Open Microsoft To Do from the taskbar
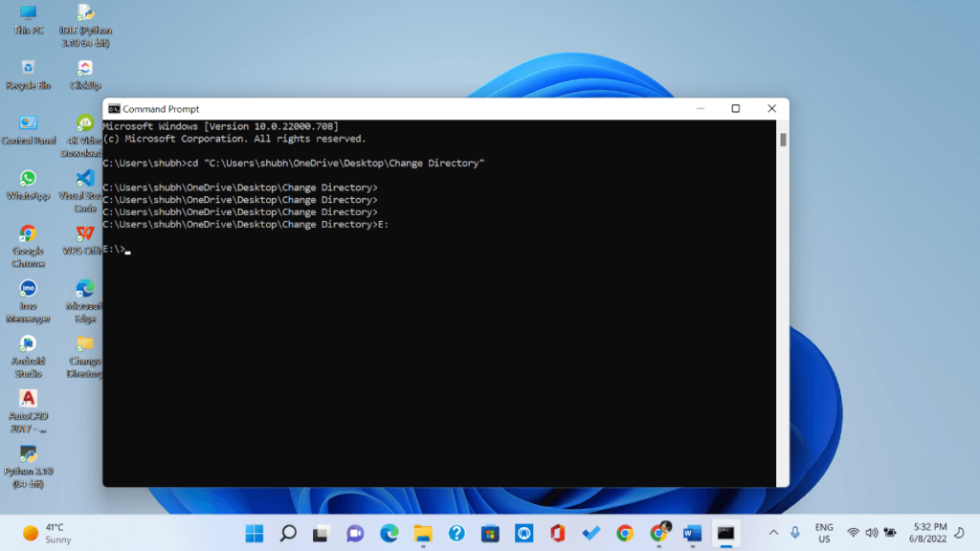 click(591, 533)
